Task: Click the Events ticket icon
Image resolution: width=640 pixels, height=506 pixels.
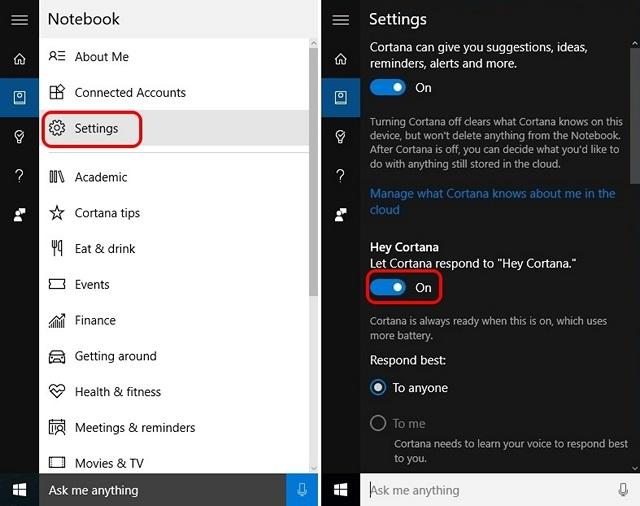Action: [57, 284]
